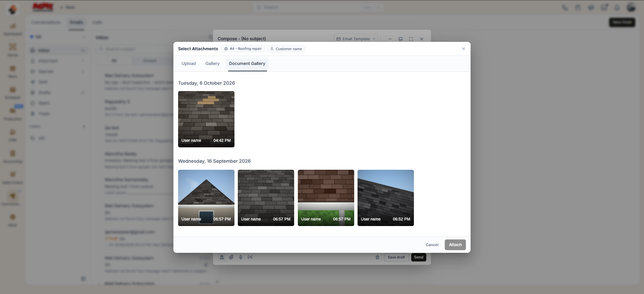Click the Attach button
The image size is (644, 294).
[455, 245]
